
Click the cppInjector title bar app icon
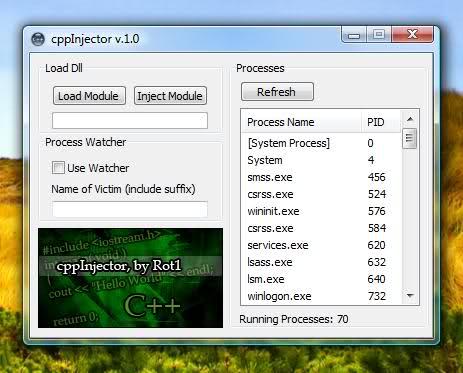(38, 39)
